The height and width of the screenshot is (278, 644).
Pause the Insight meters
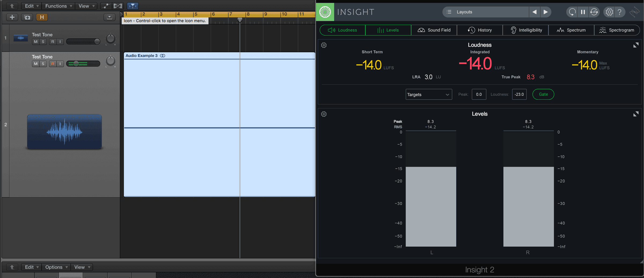[x=583, y=12]
